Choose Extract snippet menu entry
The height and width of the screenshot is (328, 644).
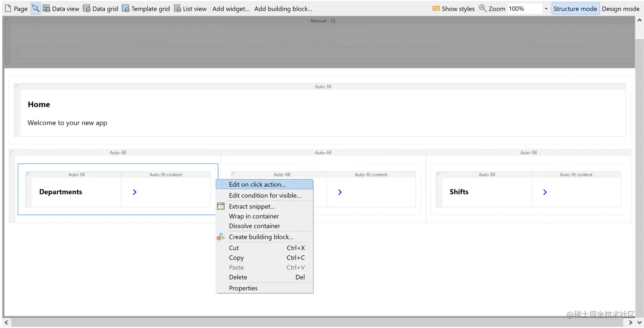[264, 206]
